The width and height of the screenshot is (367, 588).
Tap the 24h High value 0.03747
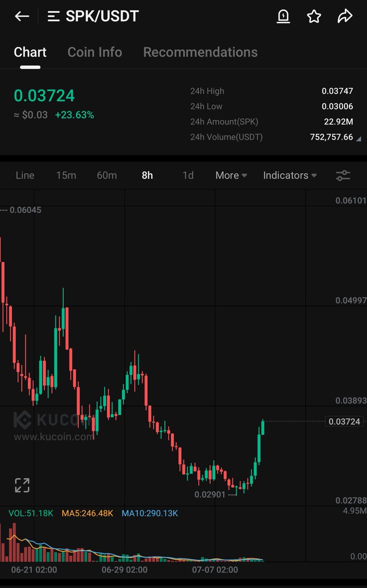click(337, 91)
